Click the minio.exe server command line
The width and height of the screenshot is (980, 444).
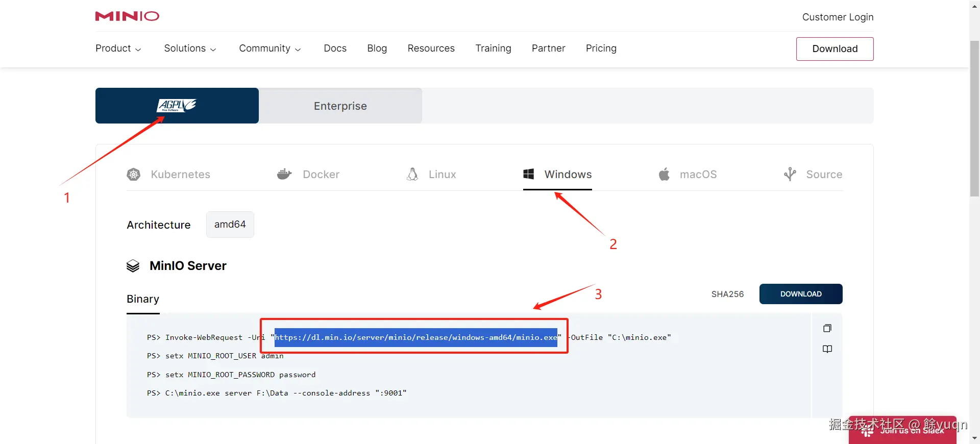(277, 393)
